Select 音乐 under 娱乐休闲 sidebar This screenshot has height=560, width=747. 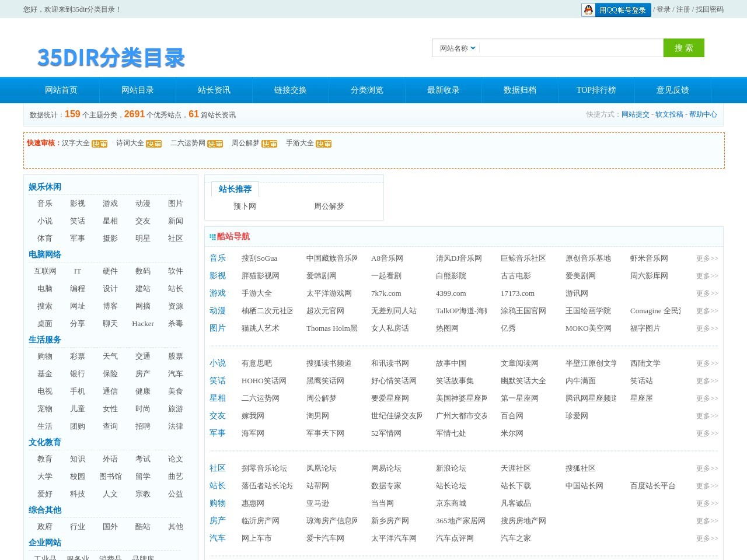tap(45, 204)
